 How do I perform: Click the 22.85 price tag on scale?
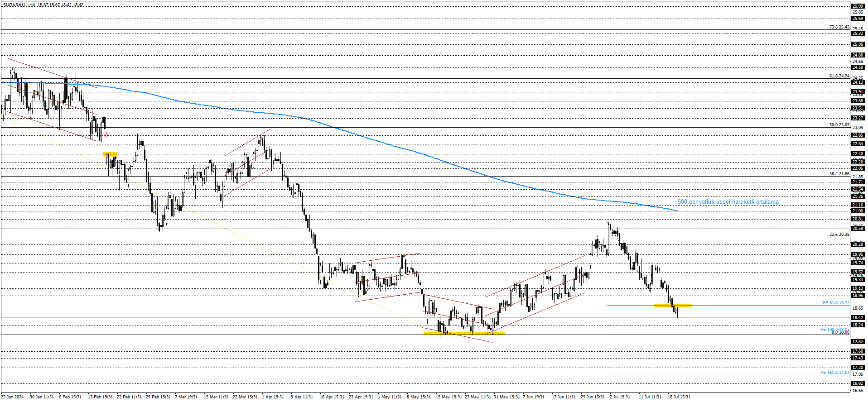pyautogui.click(x=858, y=135)
